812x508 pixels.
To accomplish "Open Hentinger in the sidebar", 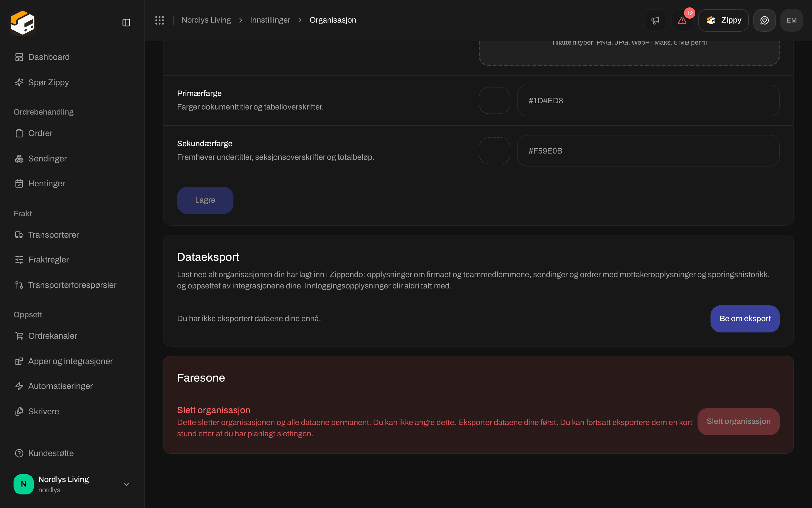I will tap(72, 183).
